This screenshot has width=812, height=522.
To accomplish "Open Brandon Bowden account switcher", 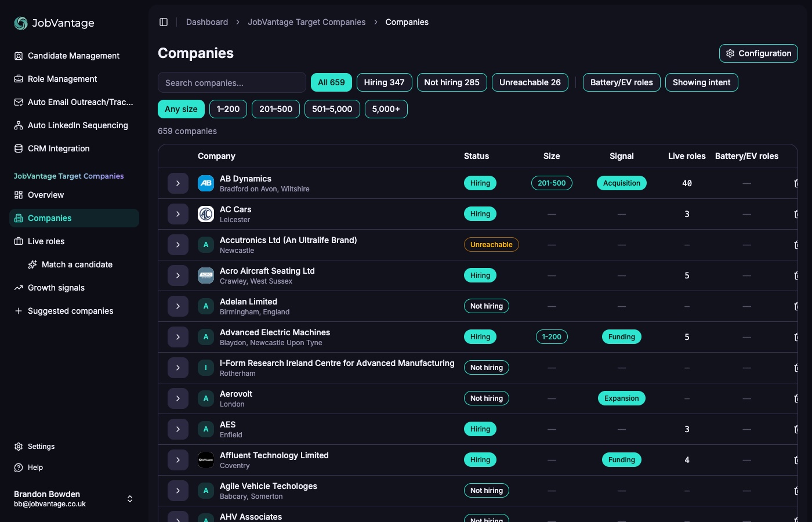I will click(74, 499).
